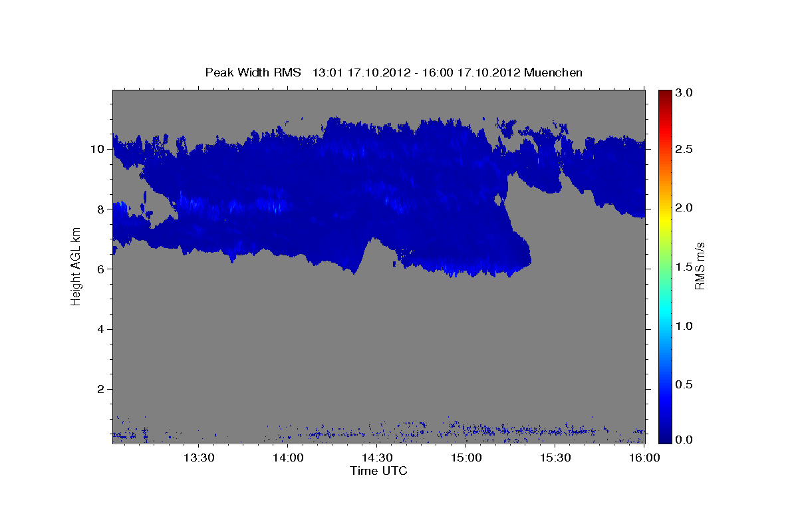Click colorbar value '0.0'
The width and height of the screenshot is (798, 532).
(684, 440)
